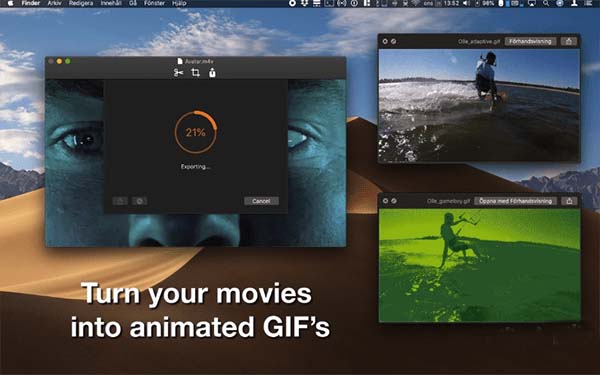Open the Gå menu
The height and width of the screenshot is (375, 600).
(x=133, y=3)
